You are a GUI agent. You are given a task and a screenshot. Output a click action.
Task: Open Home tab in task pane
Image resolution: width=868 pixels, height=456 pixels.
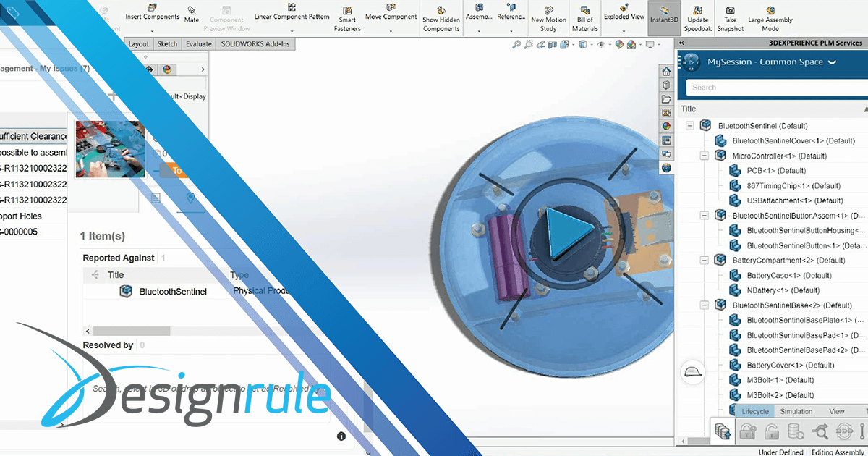coord(666,72)
